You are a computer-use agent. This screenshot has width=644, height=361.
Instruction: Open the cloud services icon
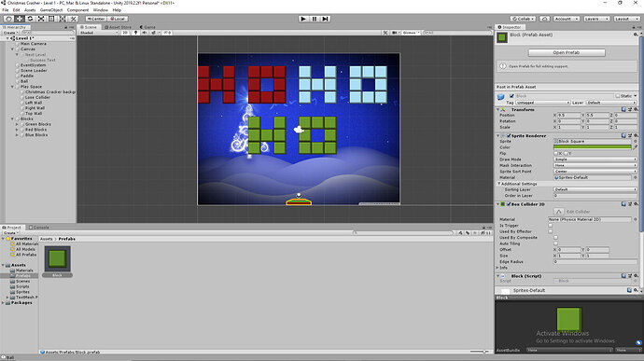coord(545,19)
